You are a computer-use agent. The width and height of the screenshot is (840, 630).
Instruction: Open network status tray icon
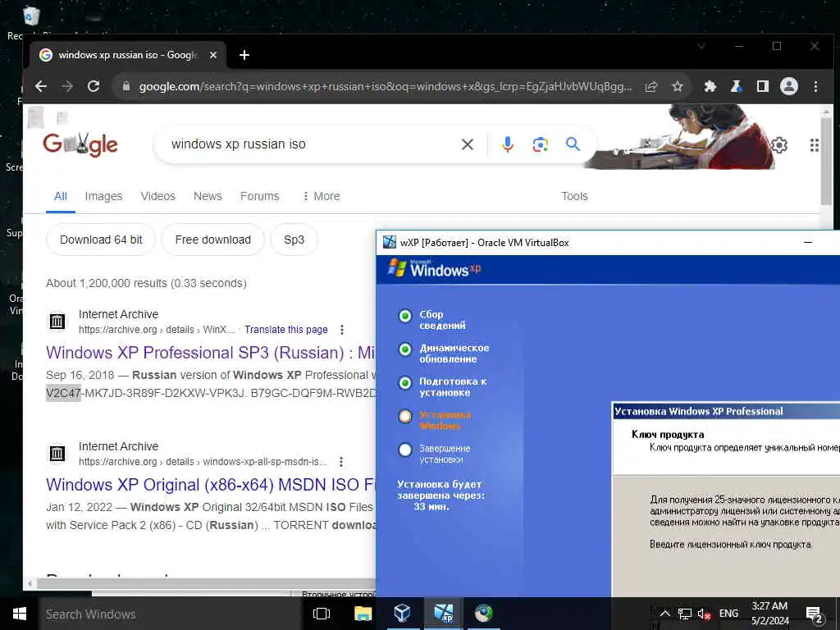click(x=685, y=614)
